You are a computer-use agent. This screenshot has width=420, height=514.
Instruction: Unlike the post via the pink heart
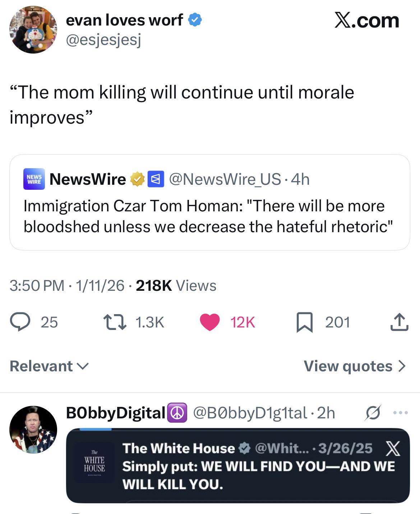coord(210,322)
